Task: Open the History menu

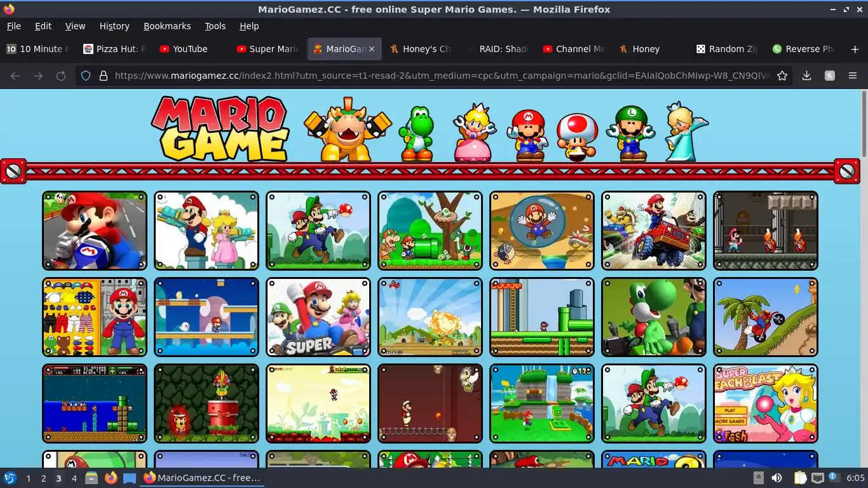Action: 114,26
